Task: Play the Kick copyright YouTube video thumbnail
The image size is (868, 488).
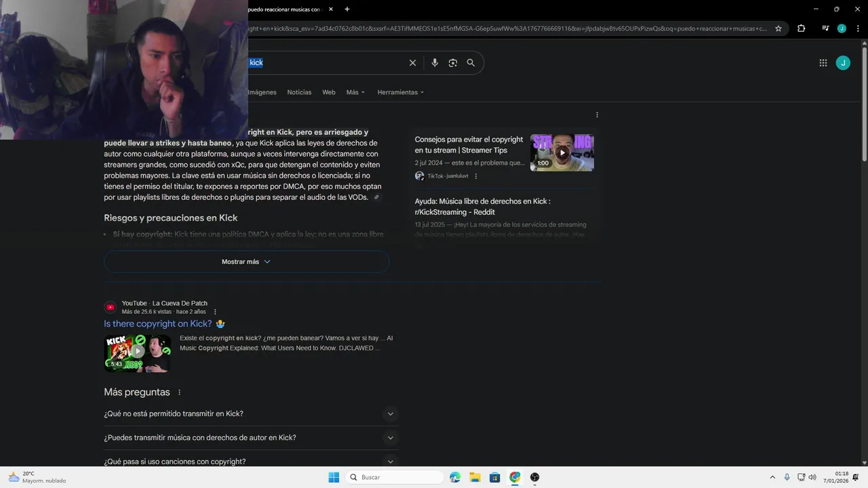Action: tap(138, 352)
